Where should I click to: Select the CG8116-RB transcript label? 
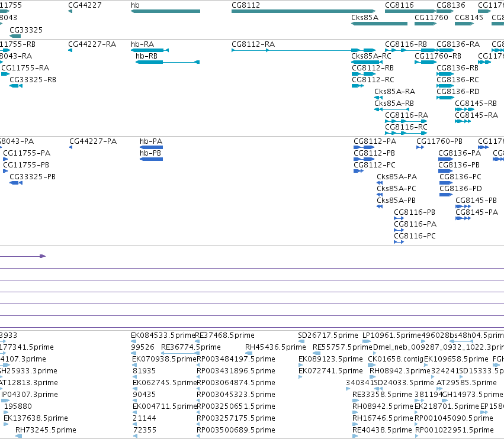(x=406, y=44)
